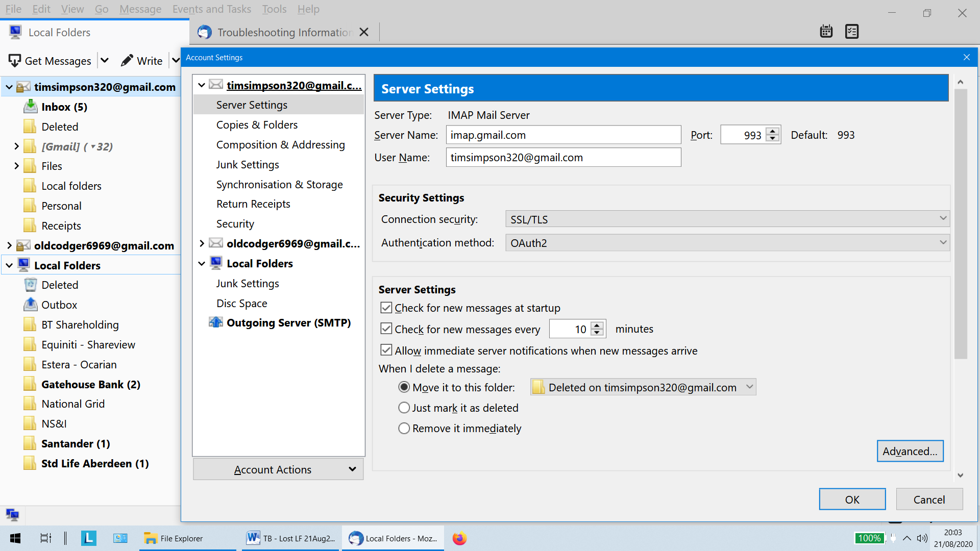The width and height of the screenshot is (980, 551).
Task: Click timsimpson320 envelope icon in settings tree
Action: pos(216,85)
